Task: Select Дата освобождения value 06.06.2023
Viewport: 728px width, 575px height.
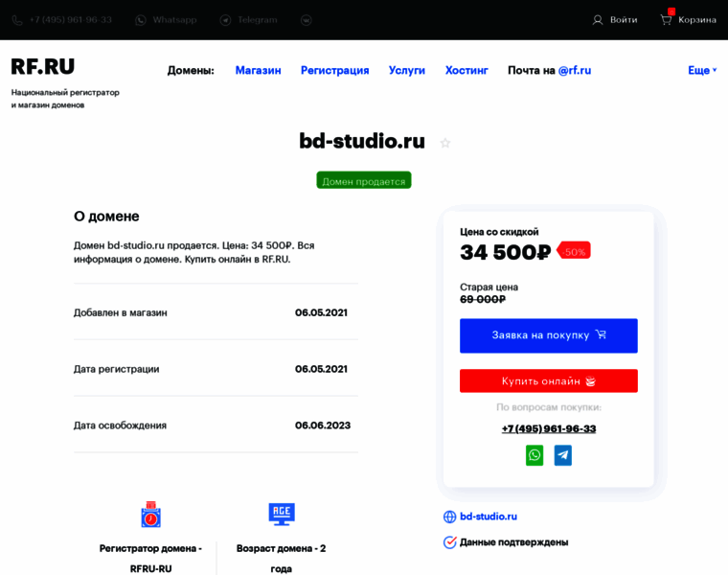Action: [x=323, y=425]
